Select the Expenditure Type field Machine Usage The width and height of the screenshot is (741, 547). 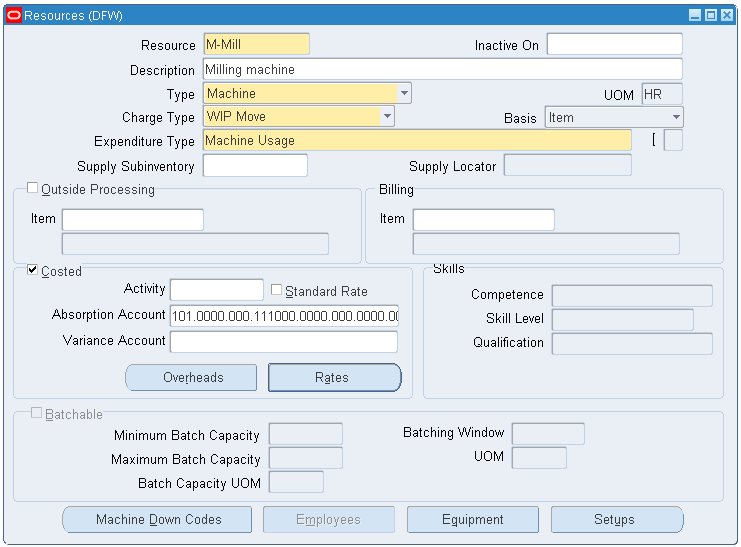point(417,140)
